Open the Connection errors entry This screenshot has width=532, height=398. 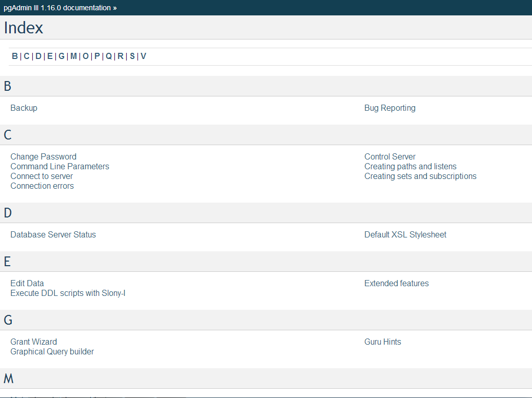[x=42, y=186]
